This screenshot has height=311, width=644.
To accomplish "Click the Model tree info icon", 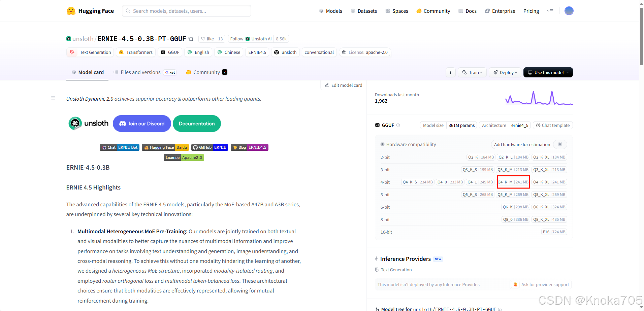I will tap(500, 309).
